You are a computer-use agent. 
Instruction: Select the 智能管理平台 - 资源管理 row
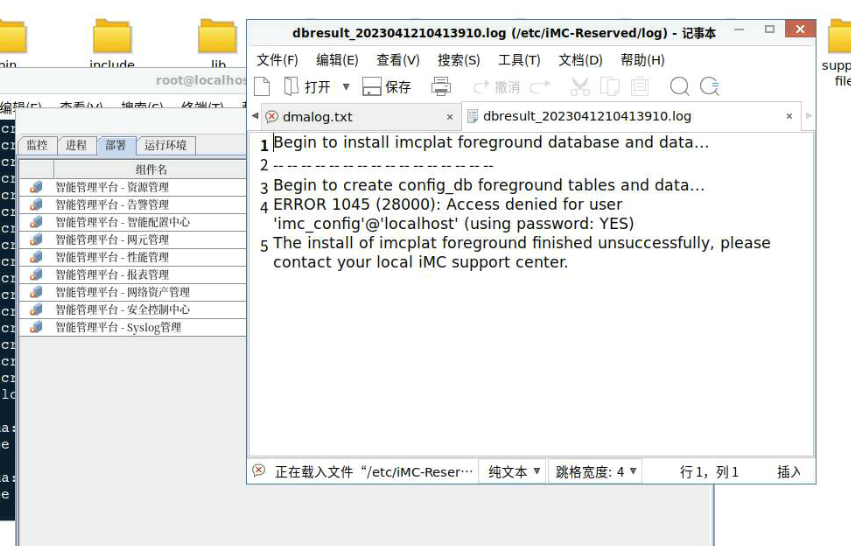[x=132, y=187]
